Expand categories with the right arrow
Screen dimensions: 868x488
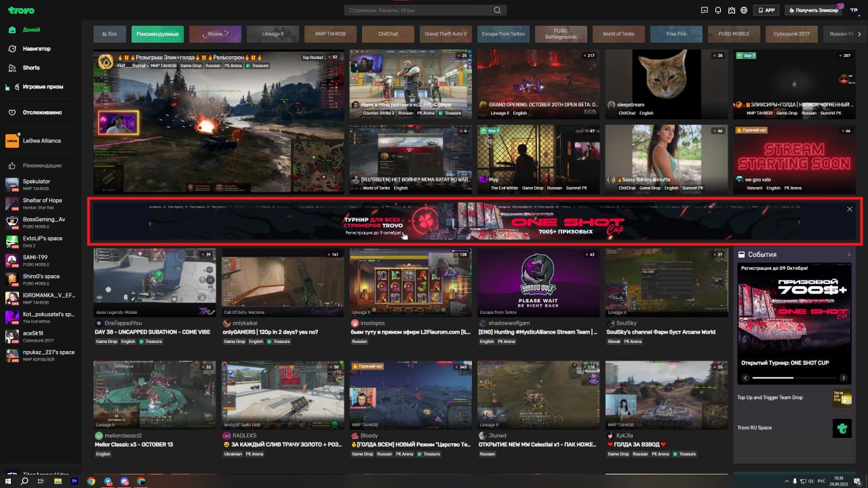[x=858, y=34]
